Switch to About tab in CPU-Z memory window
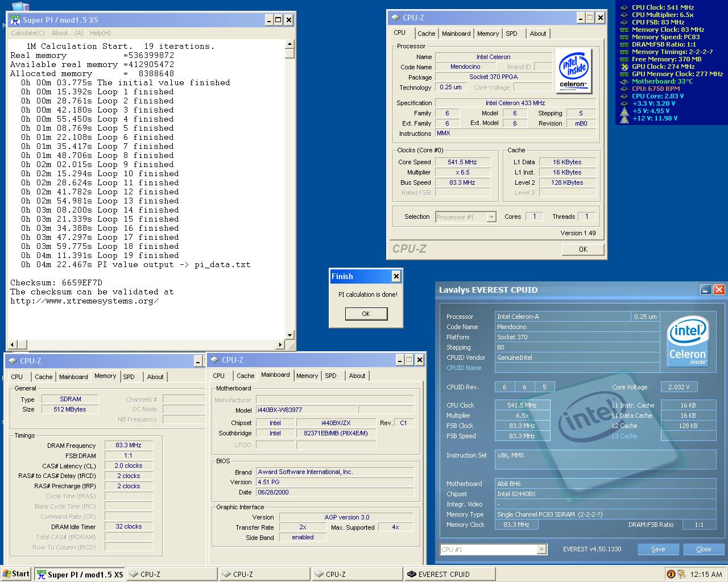 click(x=155, y=377)
